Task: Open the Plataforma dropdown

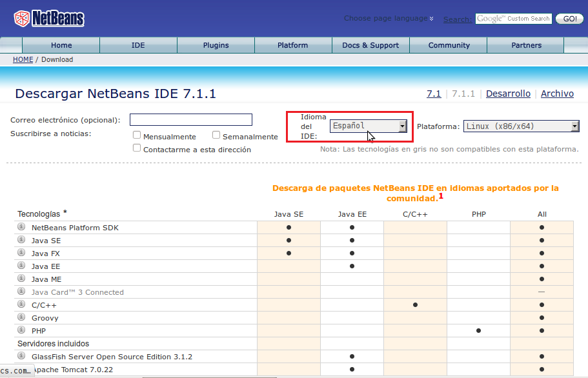Action: pos(522,126)
